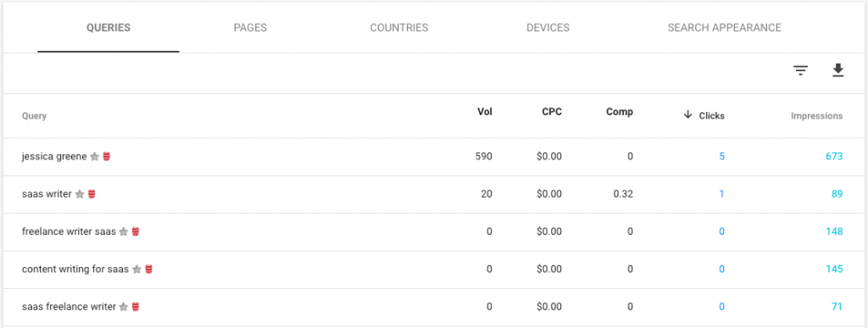868x328 pixels.
Task: Click database icon next to 'content writing for saas'
Action: click(149, 270)
